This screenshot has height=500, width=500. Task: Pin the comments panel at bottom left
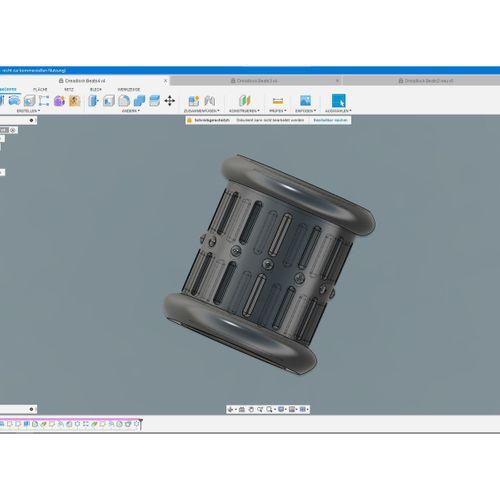31,409
